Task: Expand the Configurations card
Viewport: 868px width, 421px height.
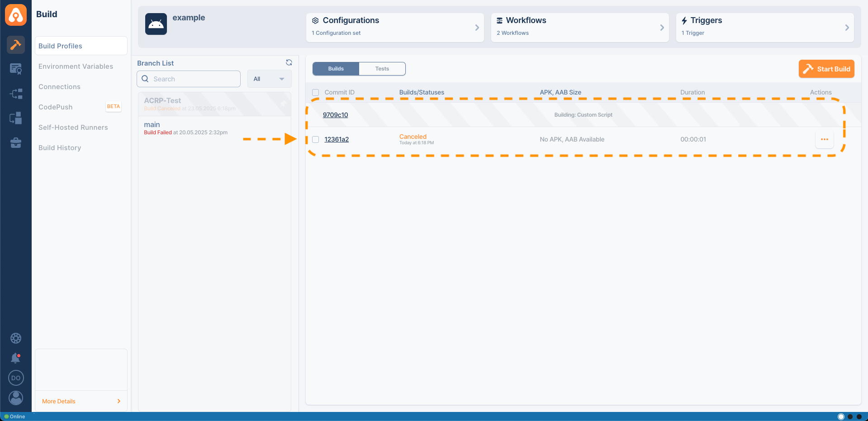Action: 476,28
